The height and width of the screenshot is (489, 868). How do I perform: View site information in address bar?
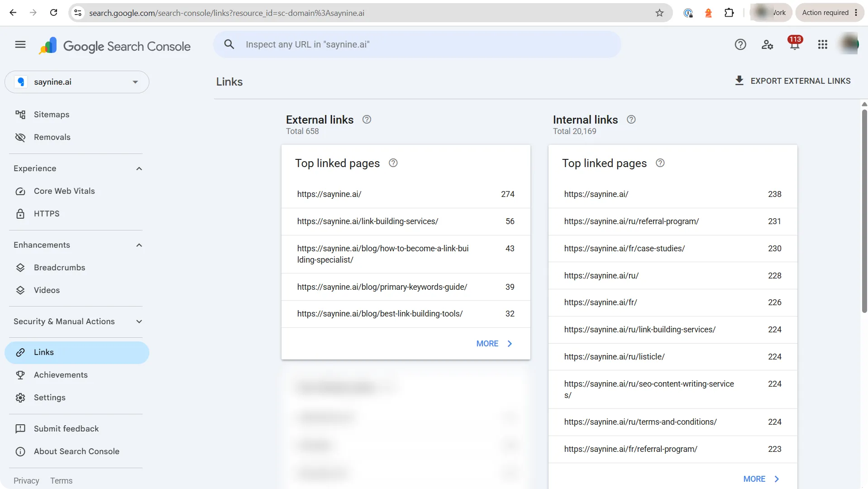[78, 13]
